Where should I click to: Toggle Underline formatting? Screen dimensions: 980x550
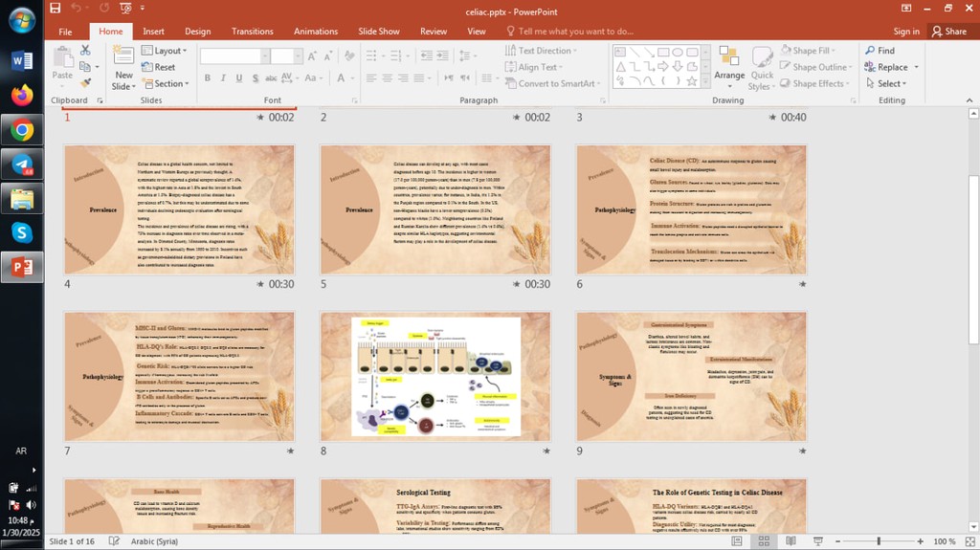238,78
